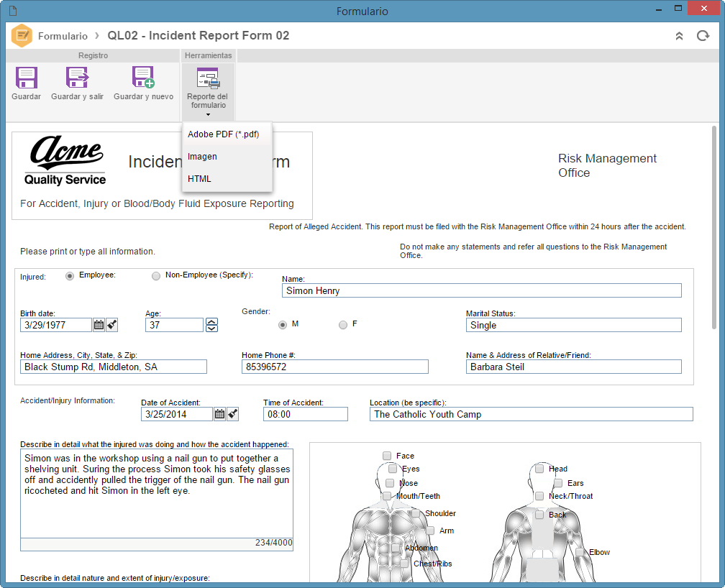Check the Mouth/Teeth checkbox
Image resolution: width=725 pixels, height=588 pixels.
coord(387,496)
